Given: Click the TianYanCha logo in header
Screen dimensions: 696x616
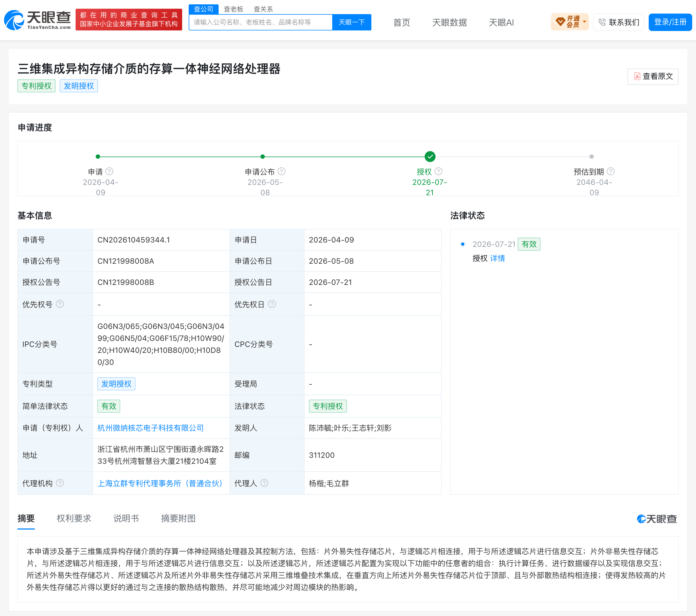Looking at the screenshot, I should click(x=38, y=20).
